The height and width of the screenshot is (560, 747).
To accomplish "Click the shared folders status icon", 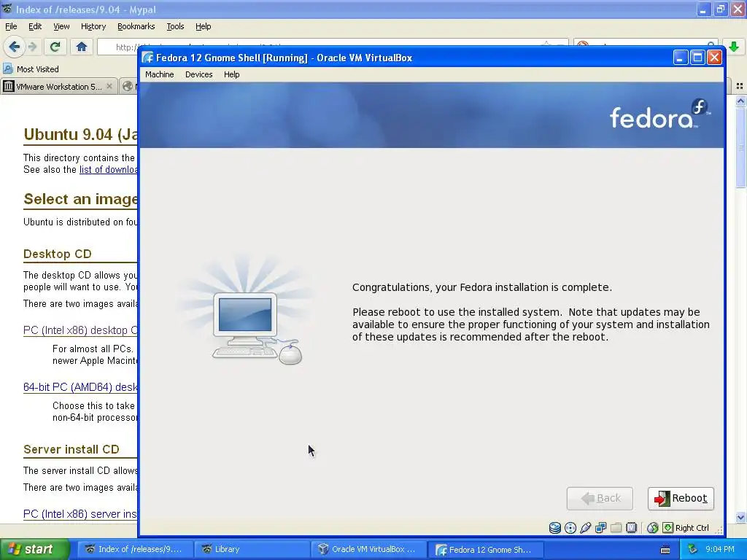I will (x=616, y=528).
